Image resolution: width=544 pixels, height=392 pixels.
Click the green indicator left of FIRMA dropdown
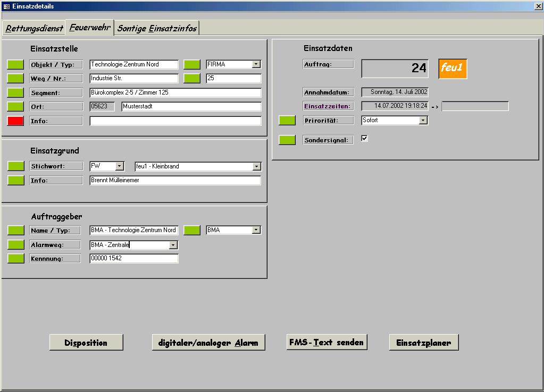coord(192,64)
